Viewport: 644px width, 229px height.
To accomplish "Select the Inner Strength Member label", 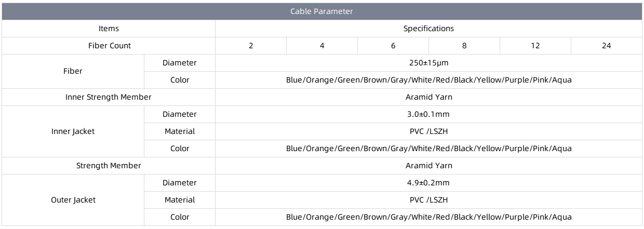I will pos(109,97).
